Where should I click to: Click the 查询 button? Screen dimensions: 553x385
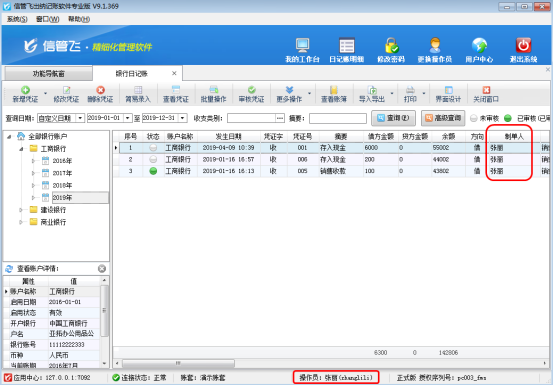click(393, 118)
